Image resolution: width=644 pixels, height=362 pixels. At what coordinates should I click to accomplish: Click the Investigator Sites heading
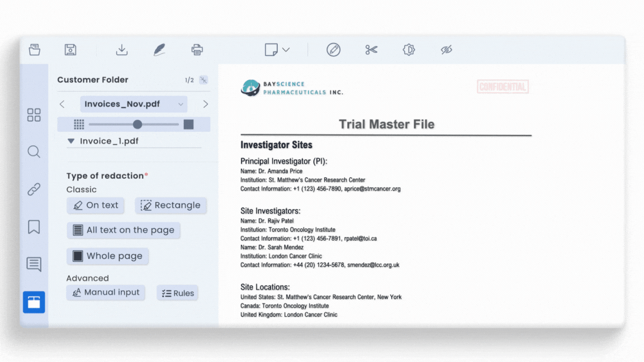tap(276, 145)
